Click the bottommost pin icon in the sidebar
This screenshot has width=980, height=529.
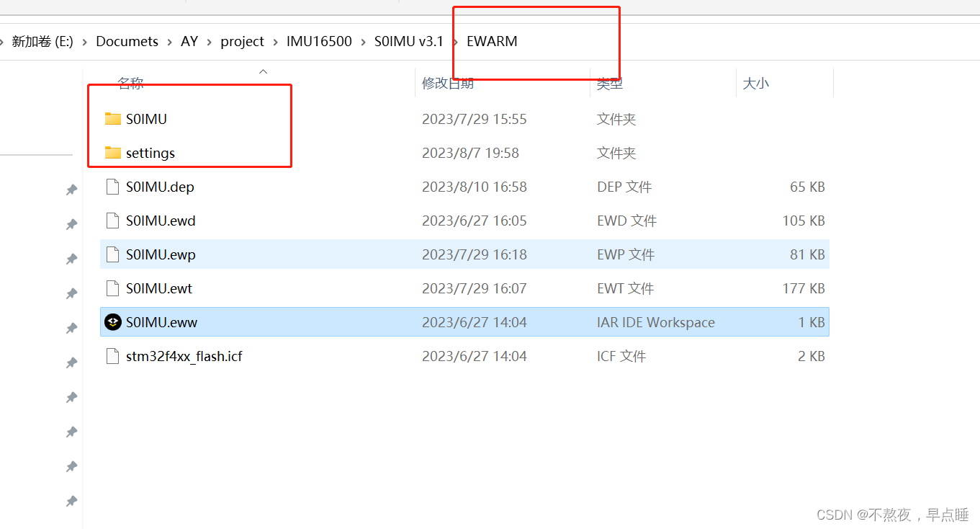(71, 501)
